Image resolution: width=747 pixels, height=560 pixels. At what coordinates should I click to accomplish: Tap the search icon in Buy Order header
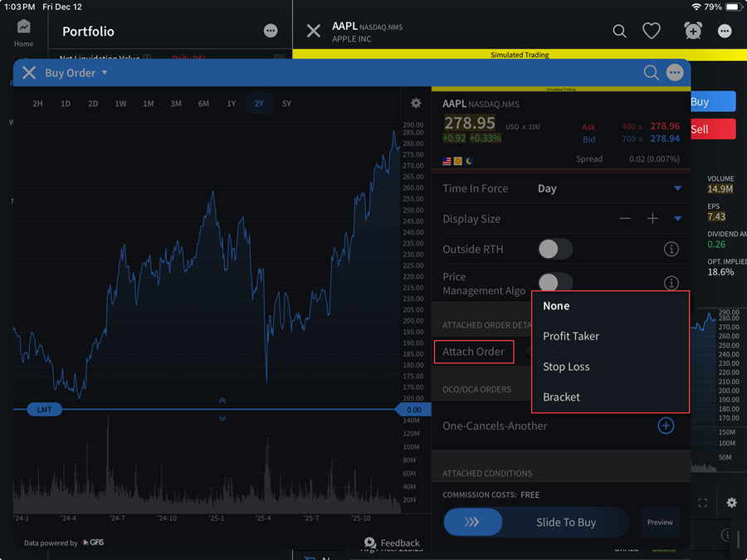click(652, 73)
